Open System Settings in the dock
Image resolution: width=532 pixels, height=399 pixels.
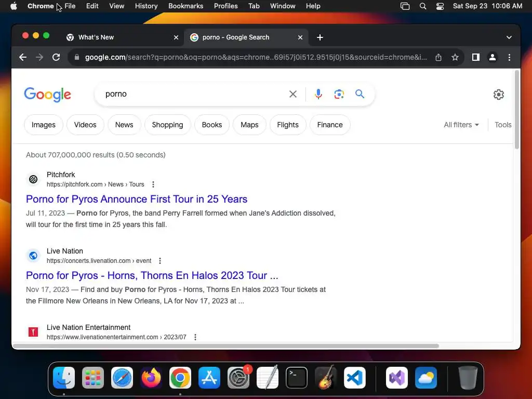click(x=238, y=378)
